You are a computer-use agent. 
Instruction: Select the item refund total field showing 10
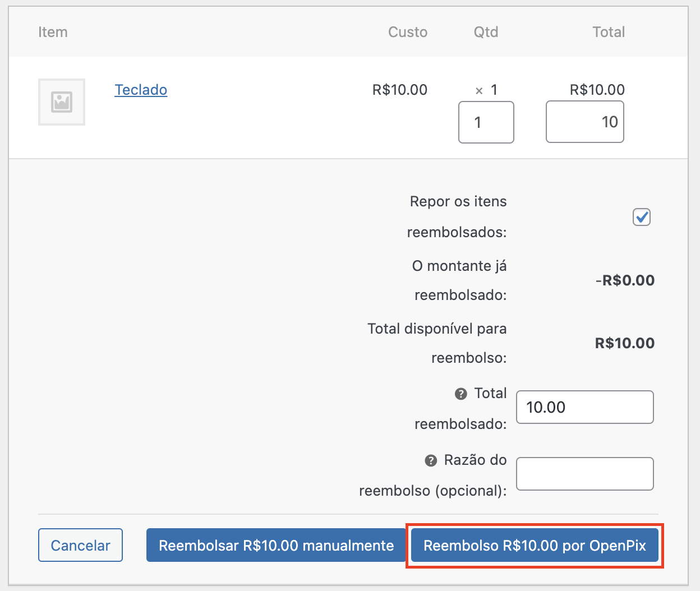[584, 122]
